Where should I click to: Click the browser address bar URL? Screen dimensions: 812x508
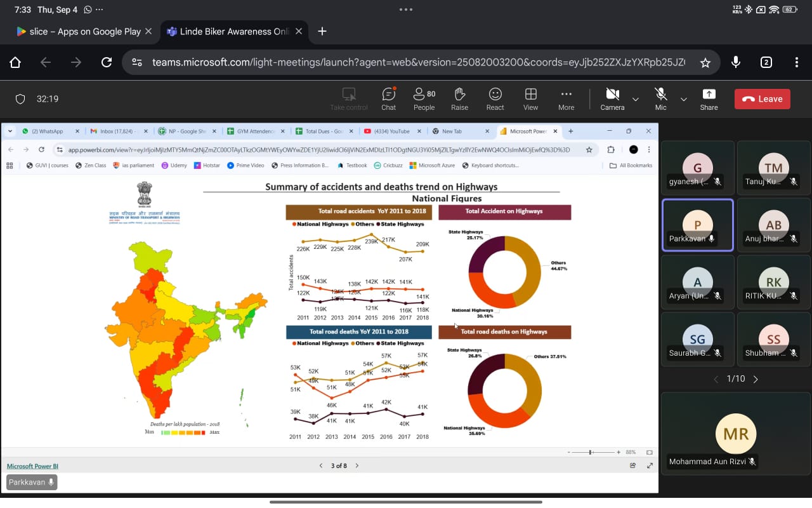click(419, 62)
